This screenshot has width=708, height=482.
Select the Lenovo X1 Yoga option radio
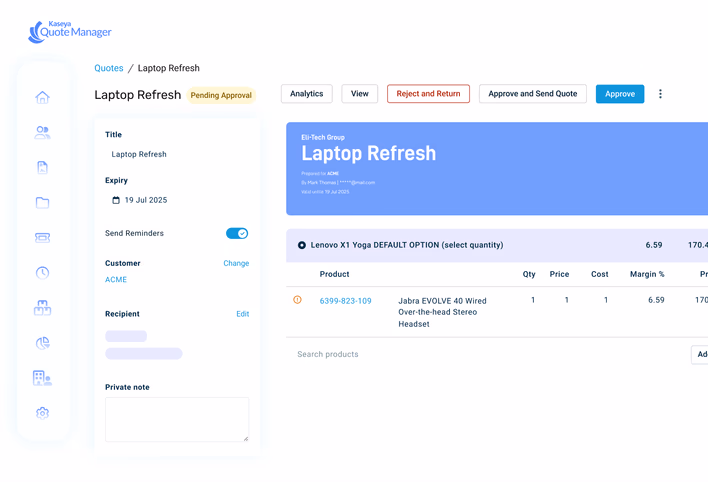pyautogui.click(x=302, y=245)
